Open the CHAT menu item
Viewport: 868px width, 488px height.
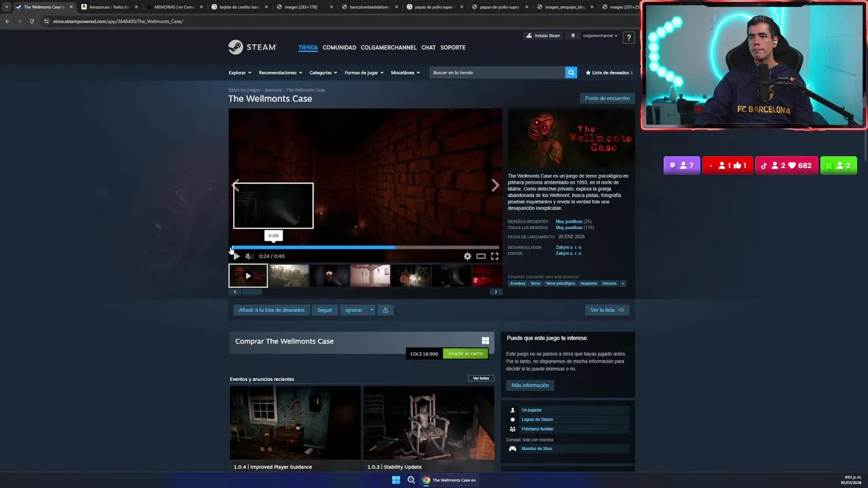(x=429, y=47)
